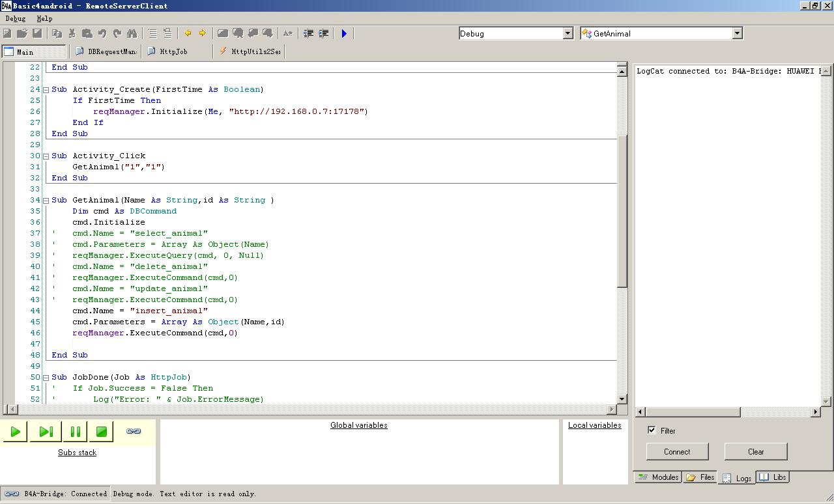Click the binoculars Find icon
Viewport: 834px width, 504px height.
pyautogui.click(x=132, y=33)
